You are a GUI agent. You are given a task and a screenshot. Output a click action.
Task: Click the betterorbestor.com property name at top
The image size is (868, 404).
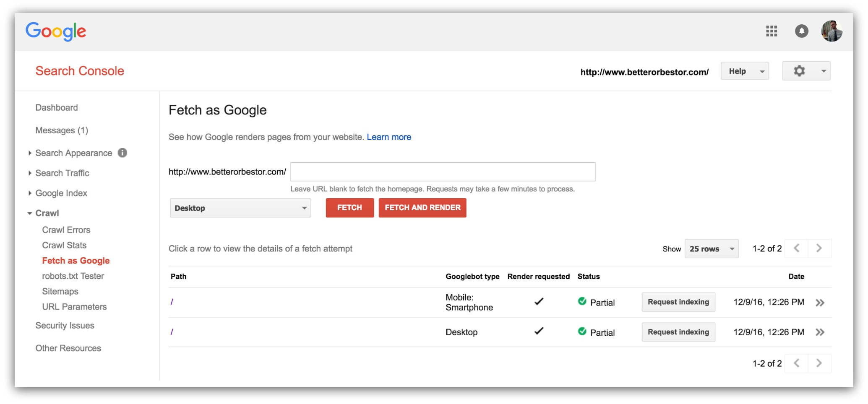pyautogui.click(x=644, y=72)
